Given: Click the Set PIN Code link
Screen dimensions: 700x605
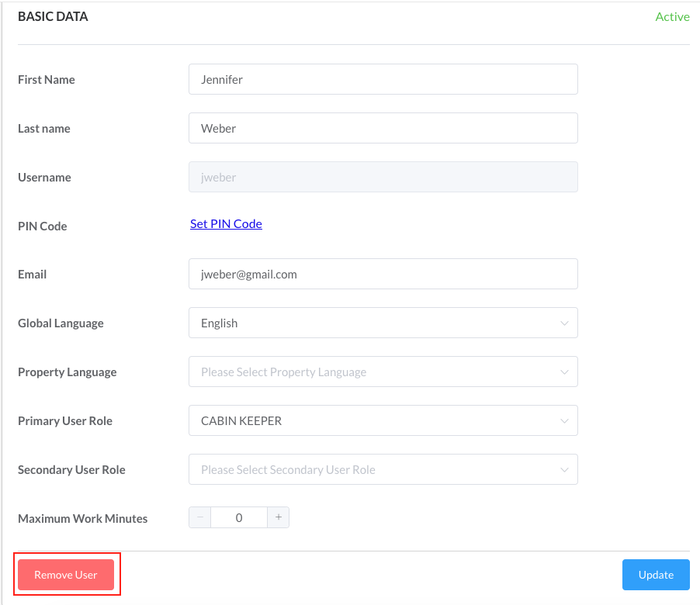Looking at the screenshot, I should (226, 223).
